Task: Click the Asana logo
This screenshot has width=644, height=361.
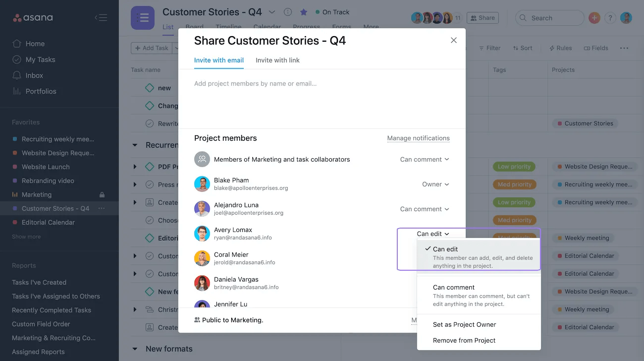Action: click(31, 17)
